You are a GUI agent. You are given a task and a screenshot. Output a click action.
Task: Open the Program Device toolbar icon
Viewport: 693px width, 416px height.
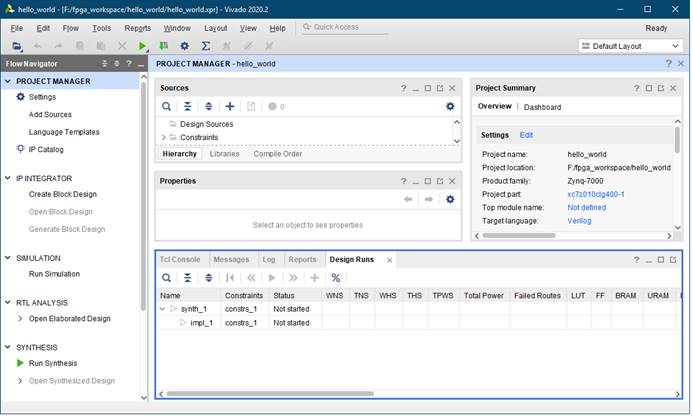(x=163, y=46)
